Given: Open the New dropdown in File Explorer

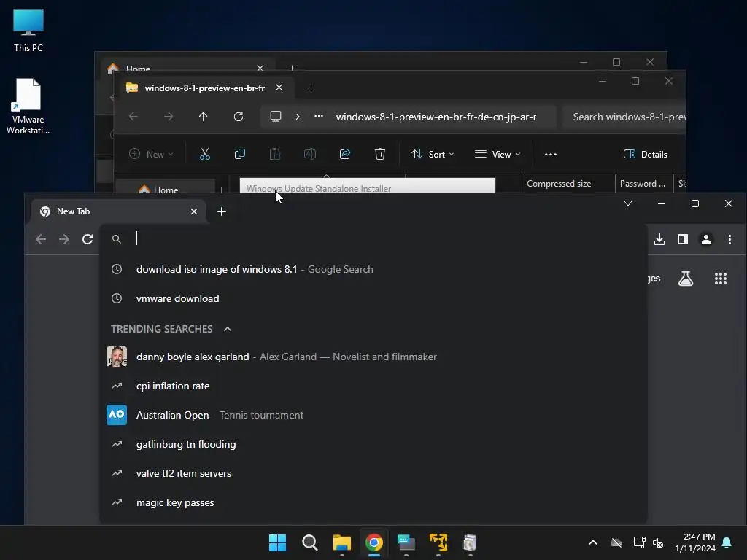Looking at the screenshot, I should point(151,155).
